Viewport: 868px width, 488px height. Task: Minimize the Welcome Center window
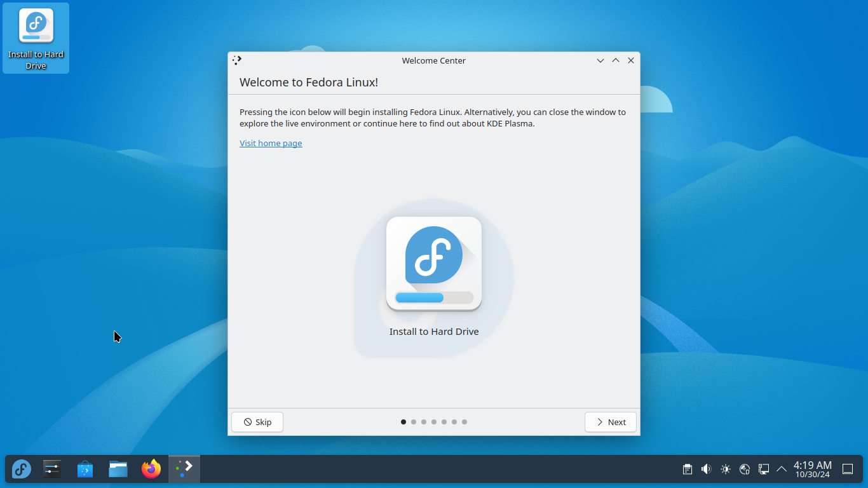[x=600, y=60]
